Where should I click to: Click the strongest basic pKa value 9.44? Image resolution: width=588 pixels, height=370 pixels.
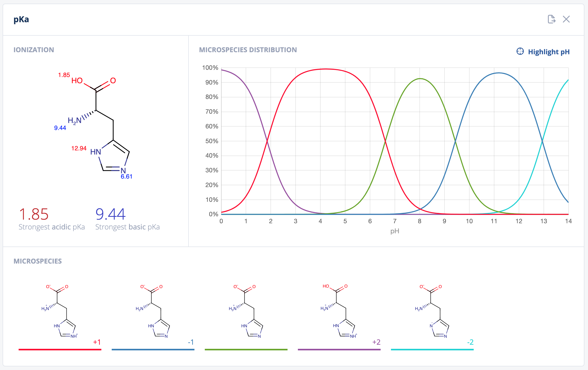click(x=110, y=214)
